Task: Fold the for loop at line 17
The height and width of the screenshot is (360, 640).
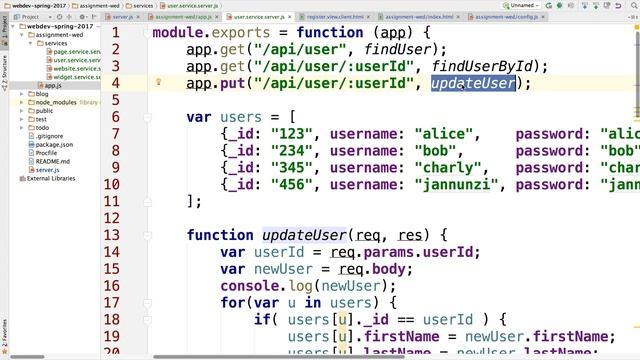Action: tap(147, 303)
